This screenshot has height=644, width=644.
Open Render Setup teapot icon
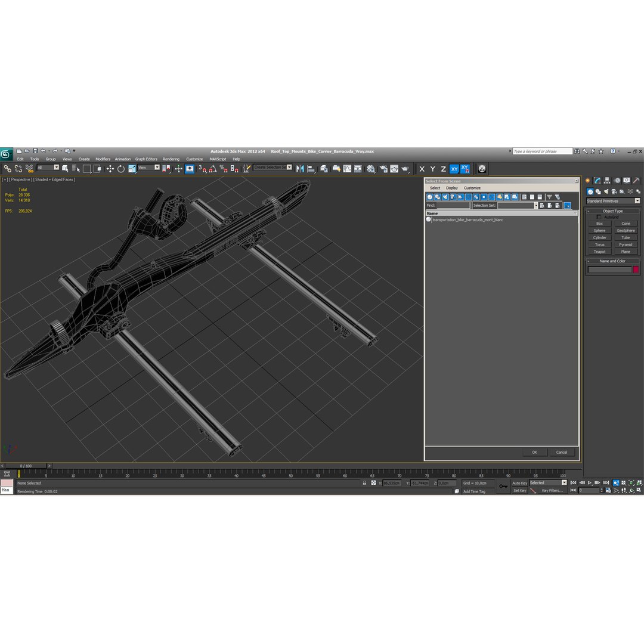pos(383,169)
